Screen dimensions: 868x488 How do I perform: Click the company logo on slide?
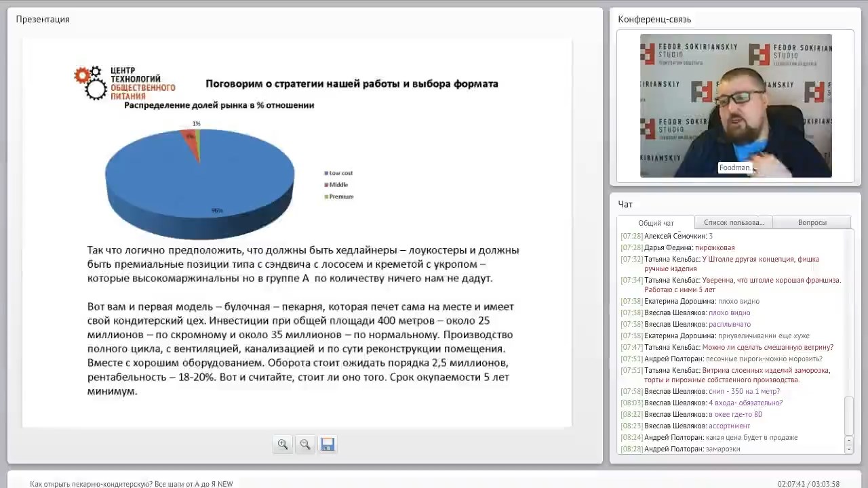pos(125,83)
